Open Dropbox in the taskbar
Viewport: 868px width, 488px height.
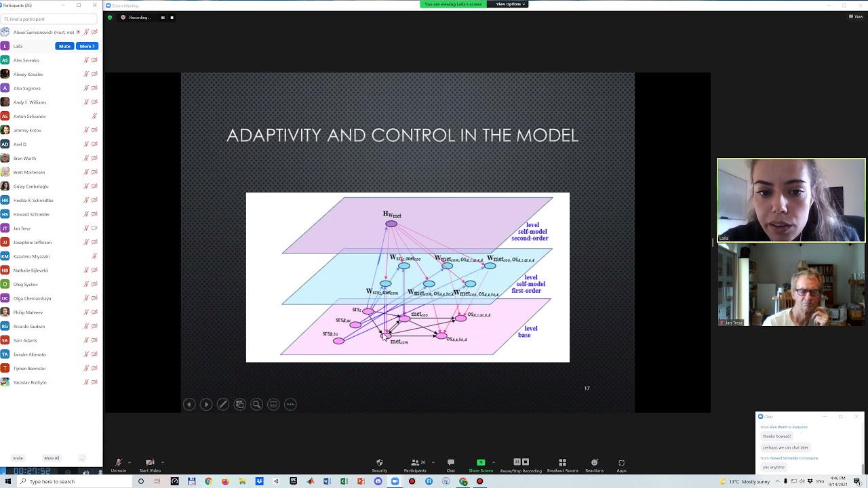tap(259, 482)
